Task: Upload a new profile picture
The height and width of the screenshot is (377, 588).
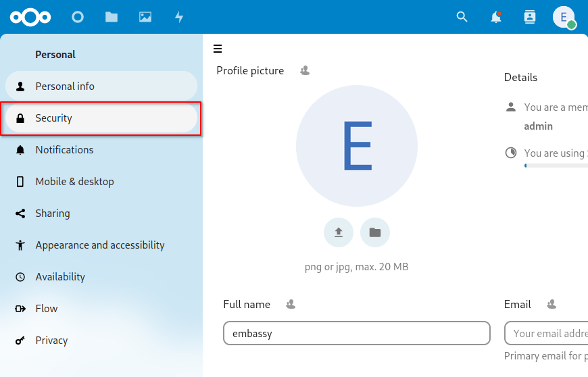Action: coord(339,232)
